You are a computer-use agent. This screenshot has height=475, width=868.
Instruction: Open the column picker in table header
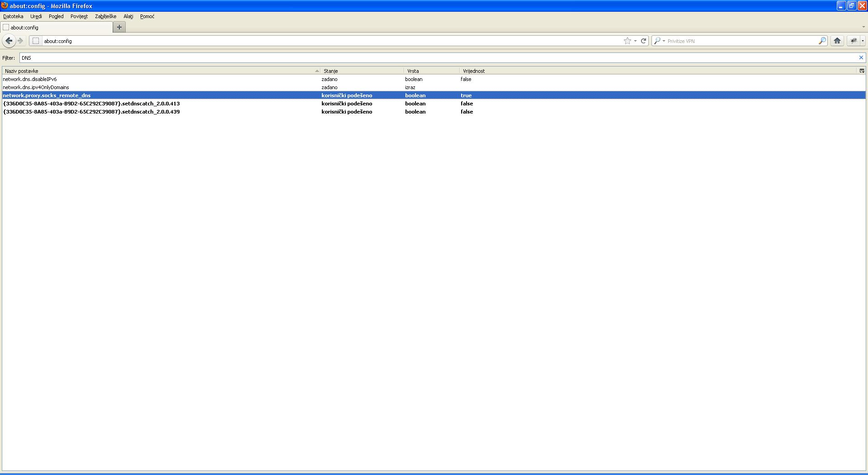pyautogui.click(x=862, y=71)
